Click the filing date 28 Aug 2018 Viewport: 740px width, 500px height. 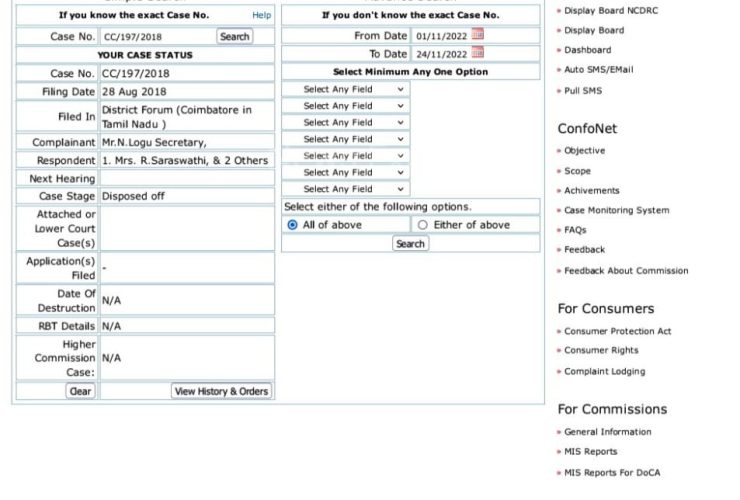point(134,92)
